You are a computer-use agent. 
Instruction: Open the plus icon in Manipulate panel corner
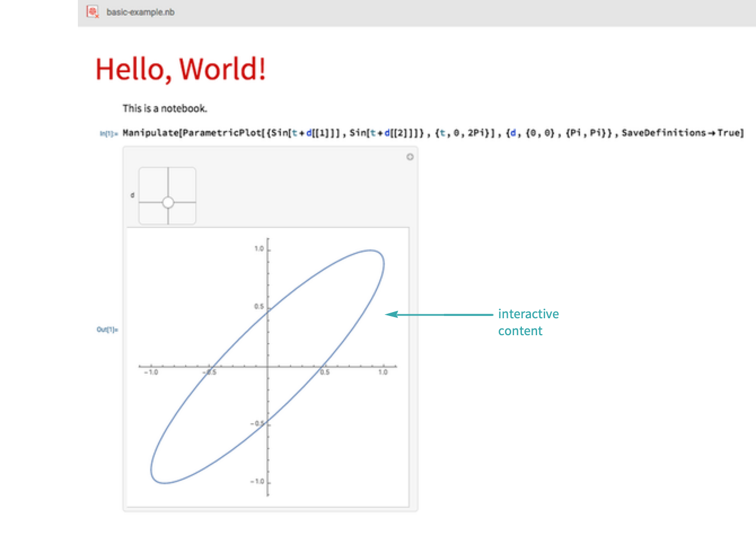click(x=410, y=157)
